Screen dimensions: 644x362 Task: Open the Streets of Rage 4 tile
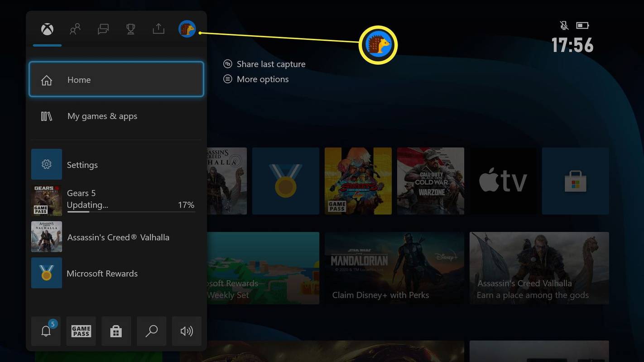[x=358, y=181]
